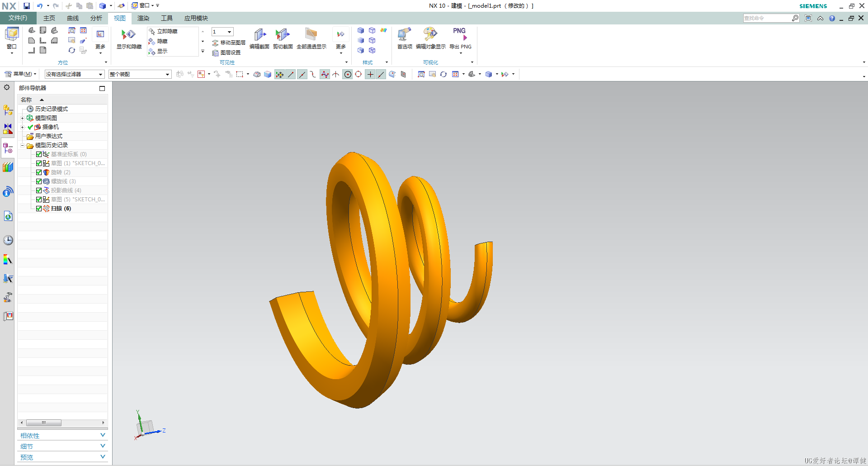Image resolution: width=868 pixels, height=466 pixels.
Task: Open the Constraint Navigator sidebar tab
Action: coord(8,129)
